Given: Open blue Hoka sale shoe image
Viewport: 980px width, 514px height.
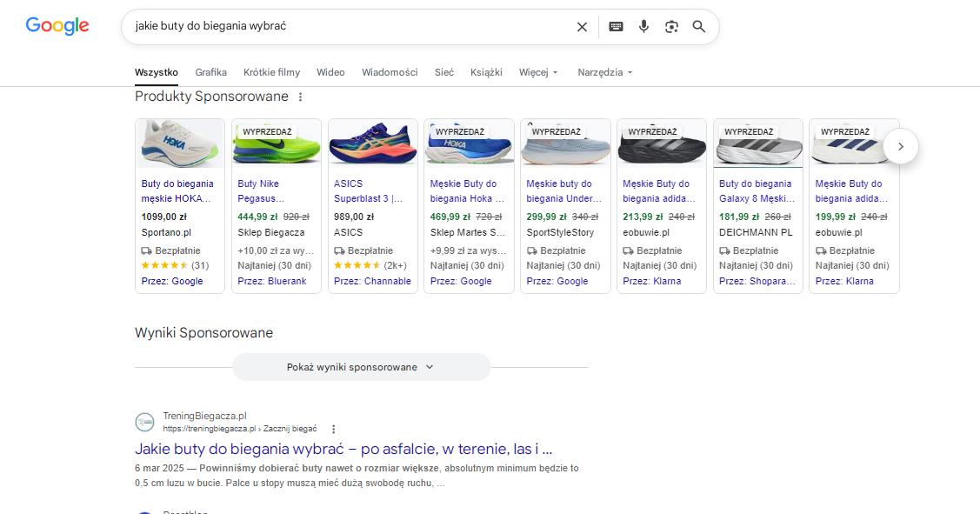Looking at the screenshot, I should [x=469, y=144].
